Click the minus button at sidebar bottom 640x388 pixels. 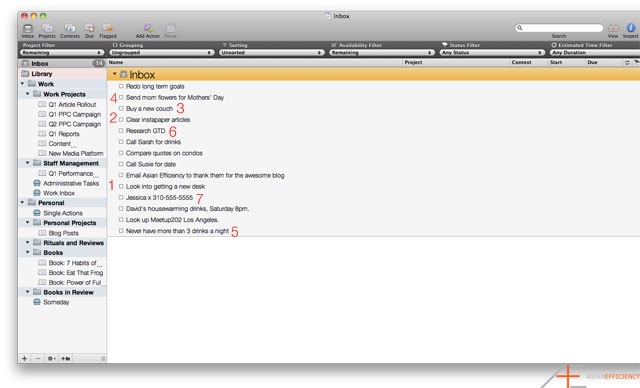pyautogui.click(x=38, y=358)
